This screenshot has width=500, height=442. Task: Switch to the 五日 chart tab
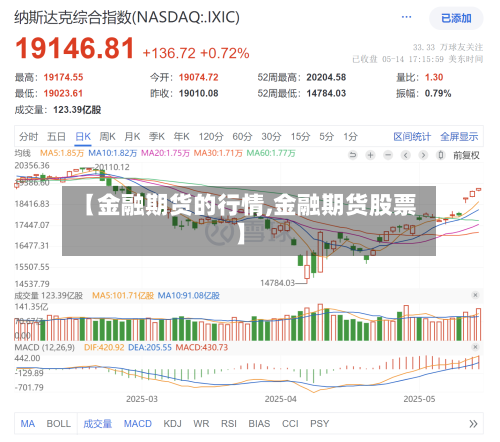[56, 136]
